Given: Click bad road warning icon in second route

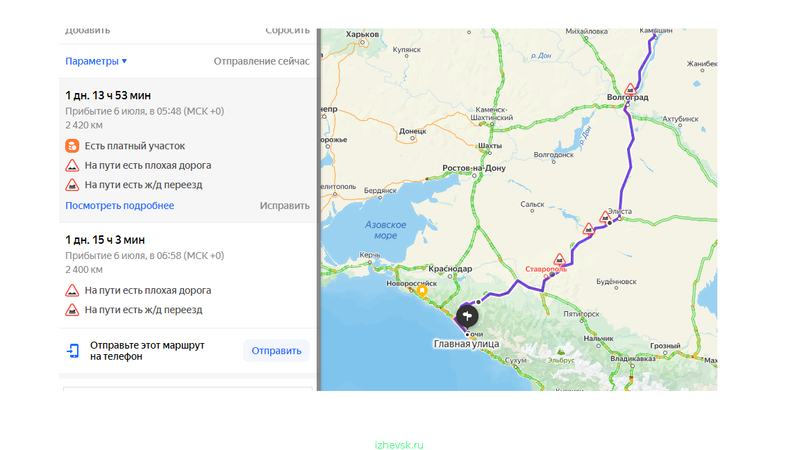Looking at the screenshot, I should point(72,290).
